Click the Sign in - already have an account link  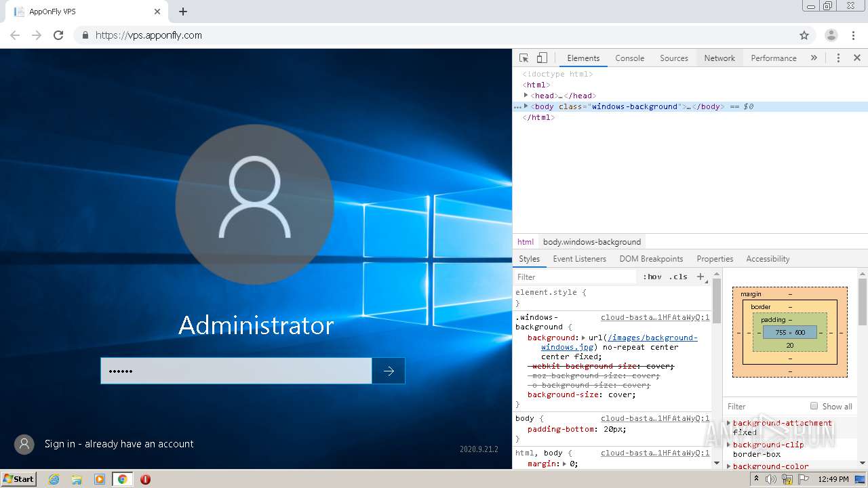tap(119, 444)
